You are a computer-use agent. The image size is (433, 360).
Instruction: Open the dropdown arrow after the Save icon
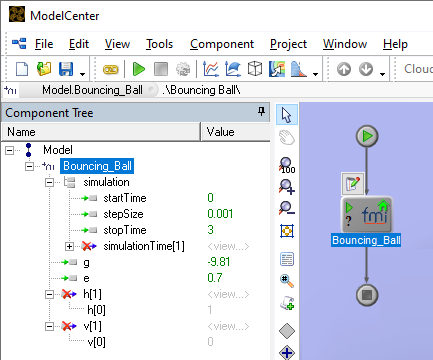tap(82, 74)
